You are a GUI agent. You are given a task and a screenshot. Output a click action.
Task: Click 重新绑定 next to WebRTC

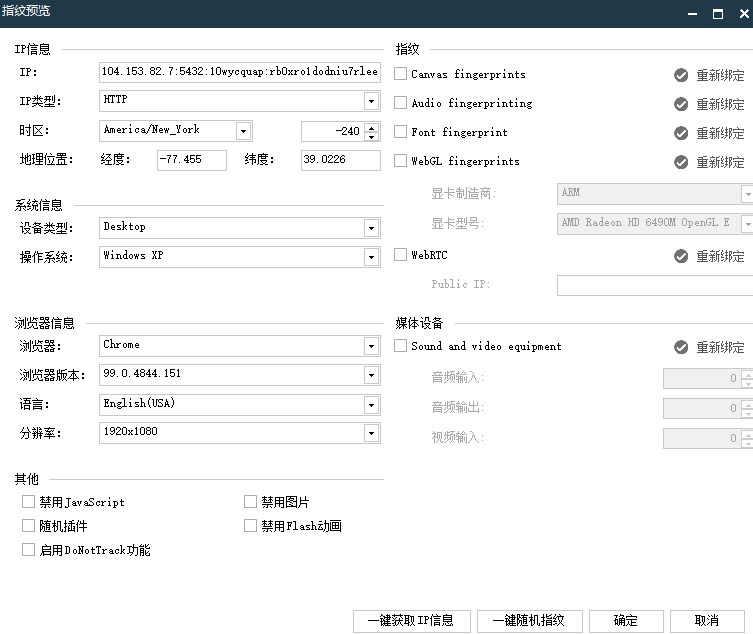point(720,256)
